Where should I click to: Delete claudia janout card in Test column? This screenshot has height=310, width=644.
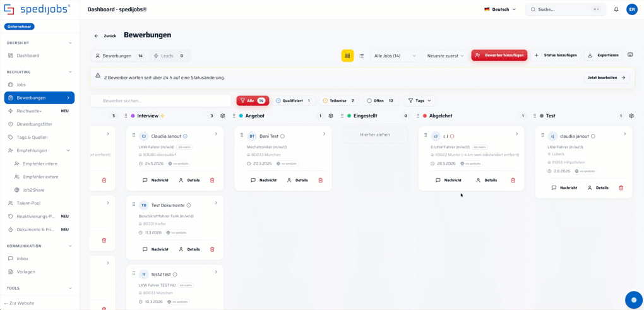(x=621, y=188)
